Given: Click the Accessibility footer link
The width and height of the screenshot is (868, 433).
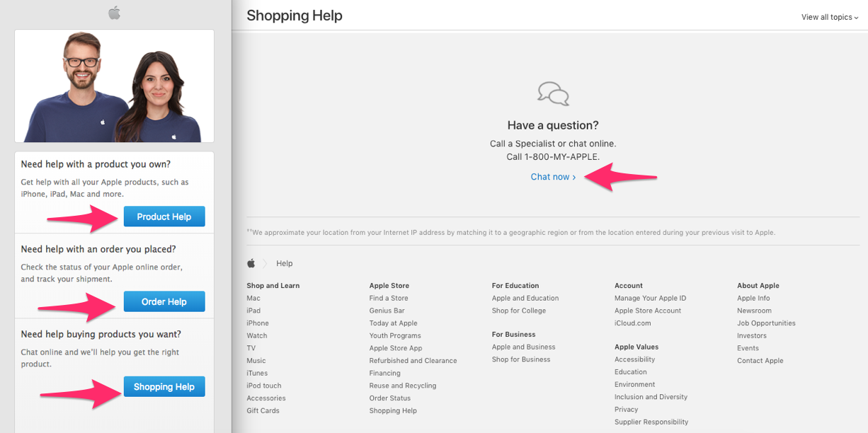Looking at the screenshot, I should pyautogui.click(x=634, y=359).
